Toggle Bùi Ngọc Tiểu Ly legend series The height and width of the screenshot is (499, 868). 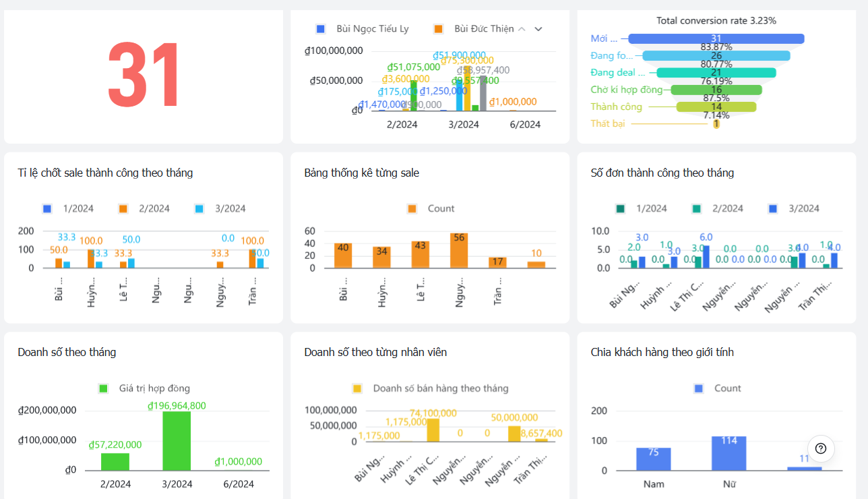pyautogui.click(x=363, y=29)
